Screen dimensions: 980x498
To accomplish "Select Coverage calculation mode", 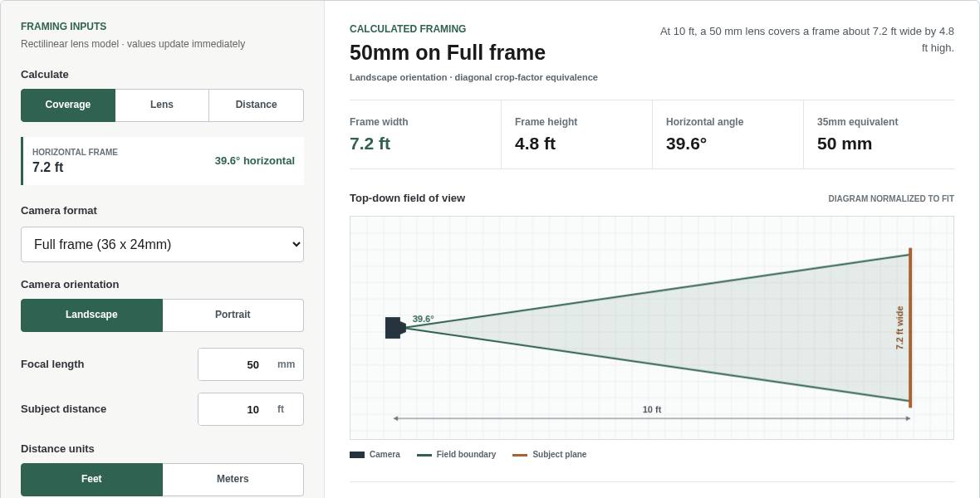I will [68, 105].
